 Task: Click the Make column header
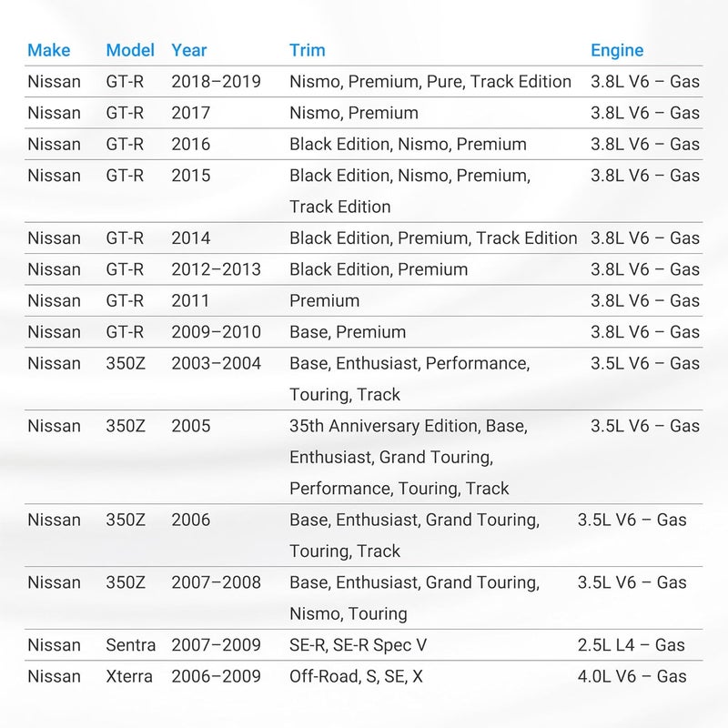click(49, 50)
